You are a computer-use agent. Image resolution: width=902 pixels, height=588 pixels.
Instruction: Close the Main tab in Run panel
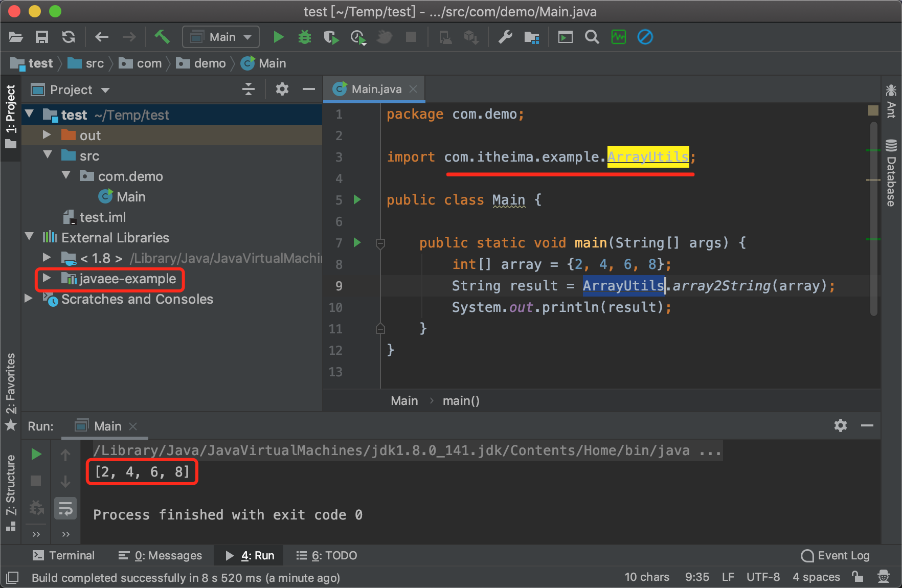(x=133, y=426)
